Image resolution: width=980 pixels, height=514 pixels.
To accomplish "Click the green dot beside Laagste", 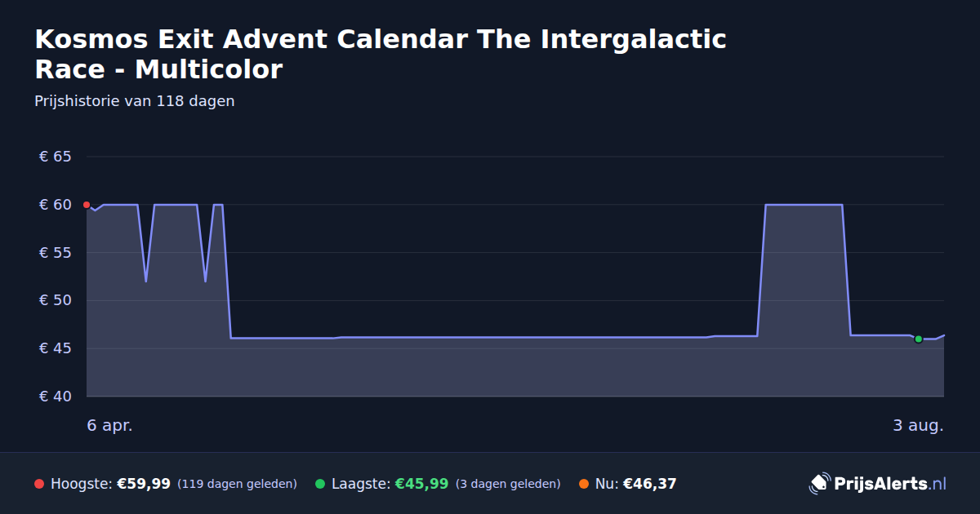I will point(320,484).
